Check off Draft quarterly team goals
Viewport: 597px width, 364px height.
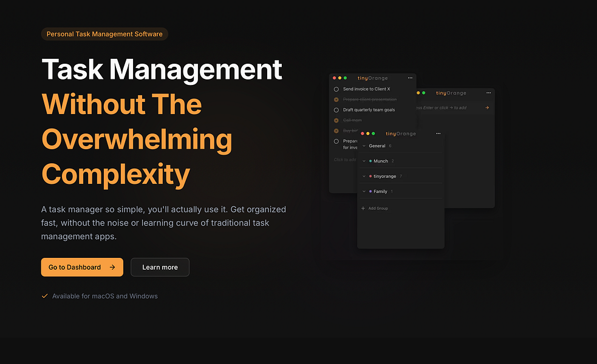tap(336, 110)
